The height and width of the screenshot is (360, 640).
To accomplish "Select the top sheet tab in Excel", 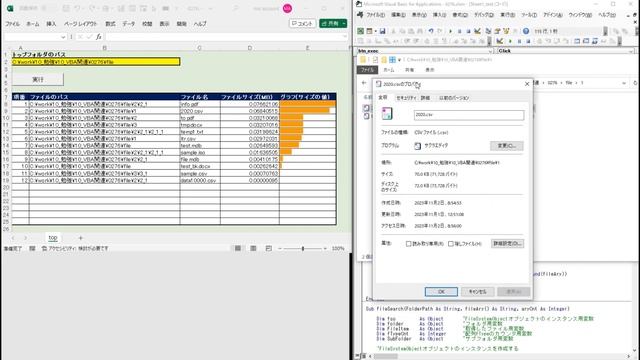I will click(x=53, y=238).
